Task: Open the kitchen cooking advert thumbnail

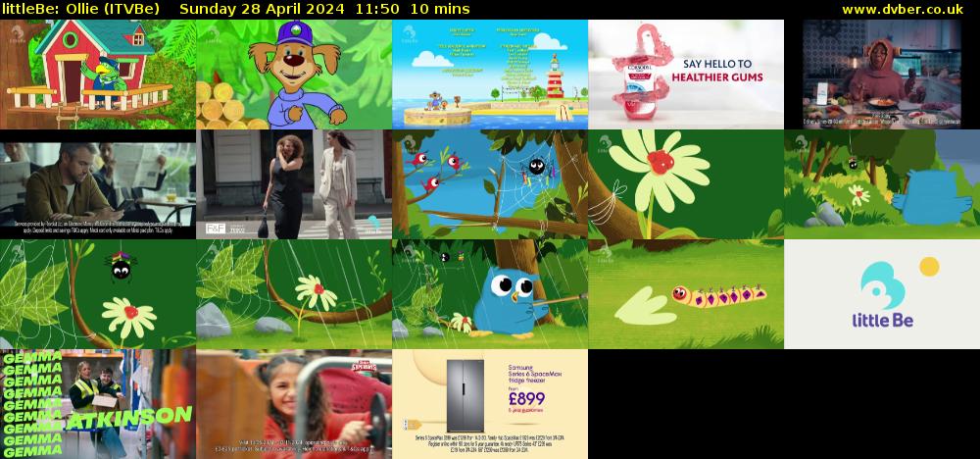Action: tap(882, 75)
